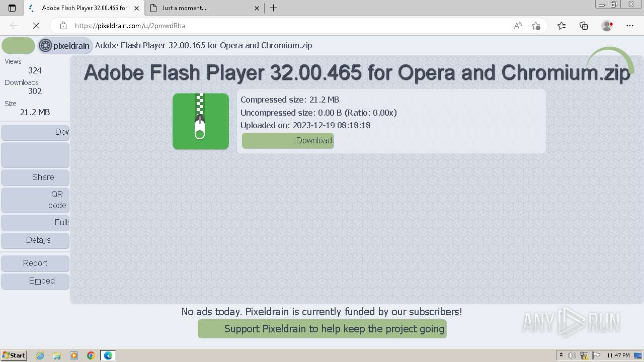
Task: Click the views count 324
Action: coord(35,70)
